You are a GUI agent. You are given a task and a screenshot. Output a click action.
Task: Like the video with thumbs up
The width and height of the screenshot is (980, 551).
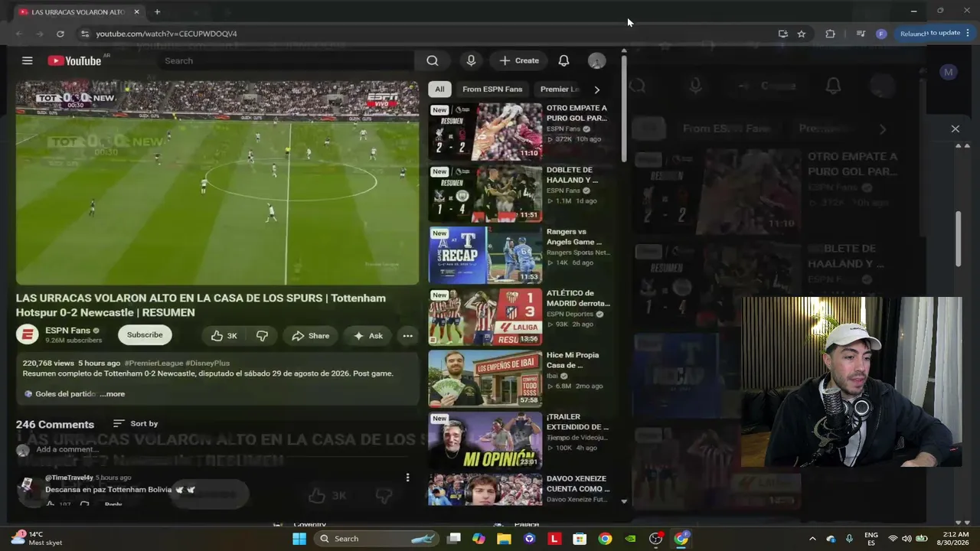click(224, 335)
